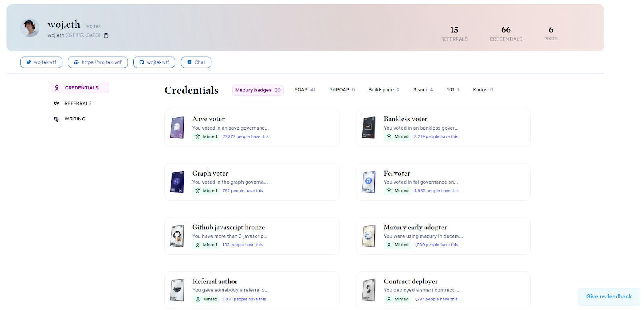The height and width of the screenshot is (310, 644).
Task: Open the Buildspace tab
Action: (384, 90)
